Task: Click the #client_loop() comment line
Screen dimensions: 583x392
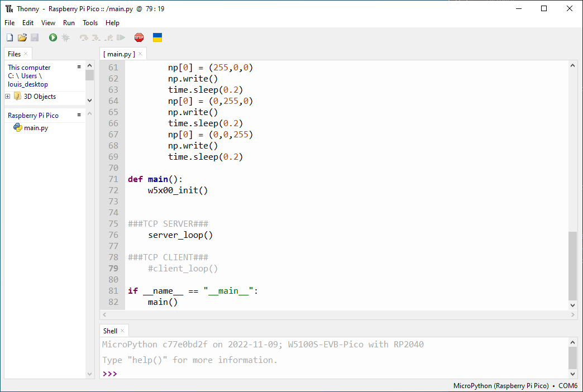Action: (183, 269)
